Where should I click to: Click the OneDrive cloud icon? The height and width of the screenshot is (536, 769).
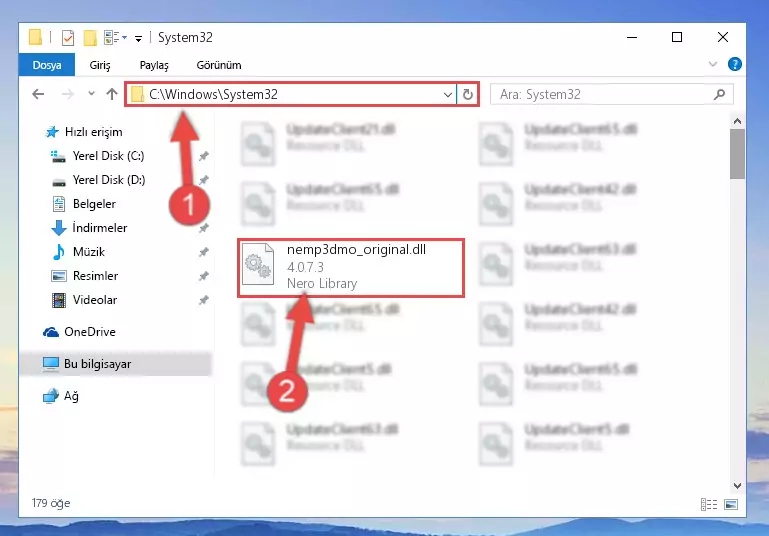point(51,332)
